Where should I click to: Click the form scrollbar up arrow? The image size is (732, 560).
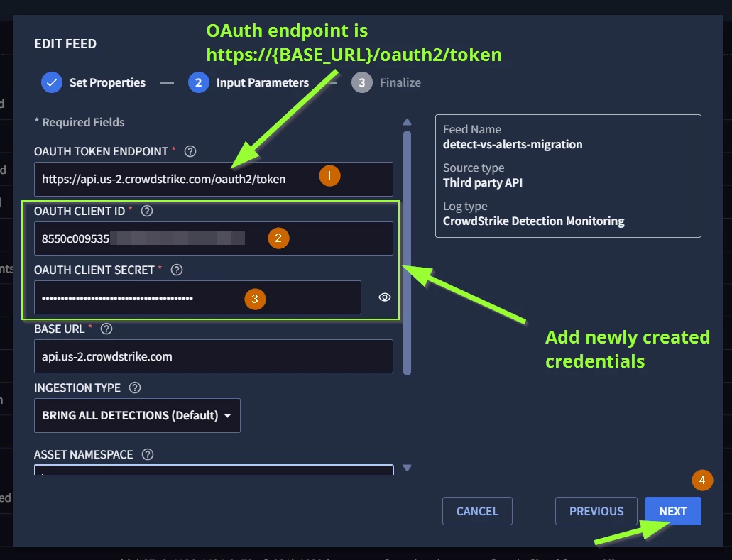click(x=407, y=122)
